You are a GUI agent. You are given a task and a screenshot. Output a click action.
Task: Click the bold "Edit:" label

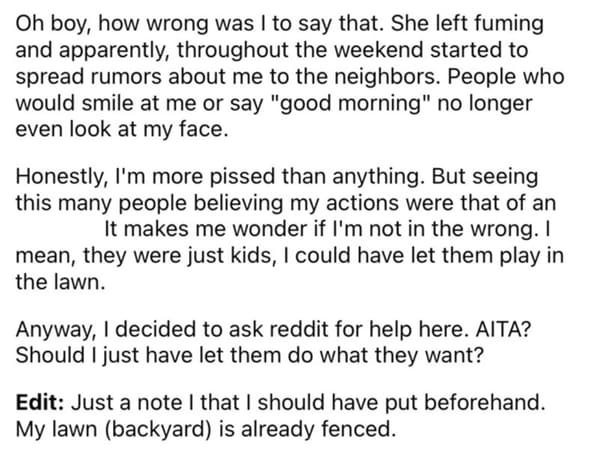coord(40,402)
